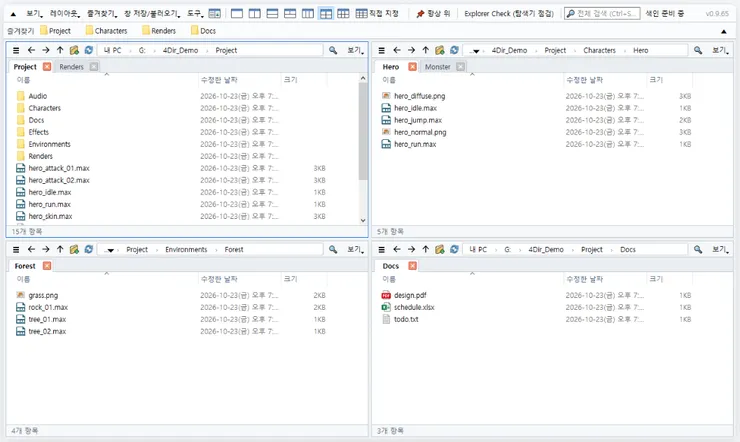Open 직접 지정 custom layout

click(377, 13)
